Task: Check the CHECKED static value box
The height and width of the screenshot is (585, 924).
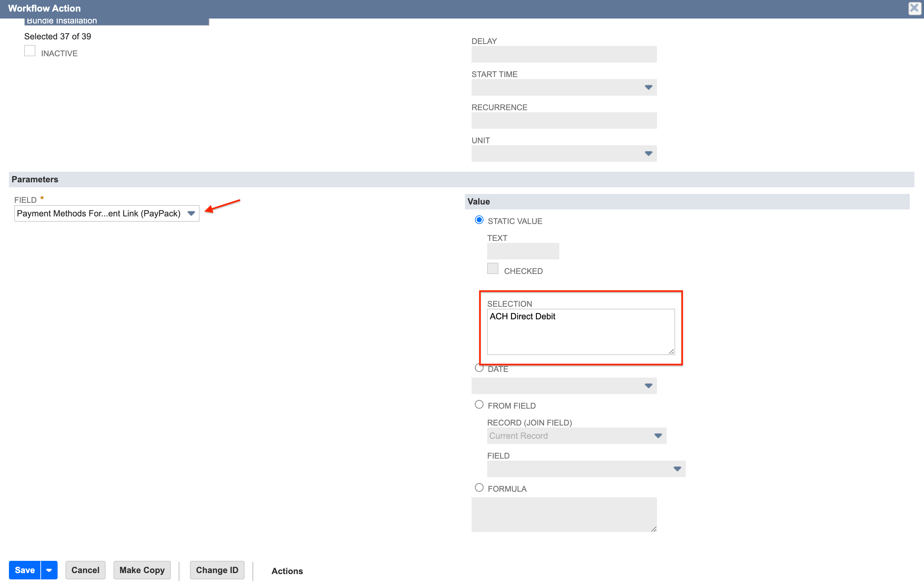Action: click(492, 269)
